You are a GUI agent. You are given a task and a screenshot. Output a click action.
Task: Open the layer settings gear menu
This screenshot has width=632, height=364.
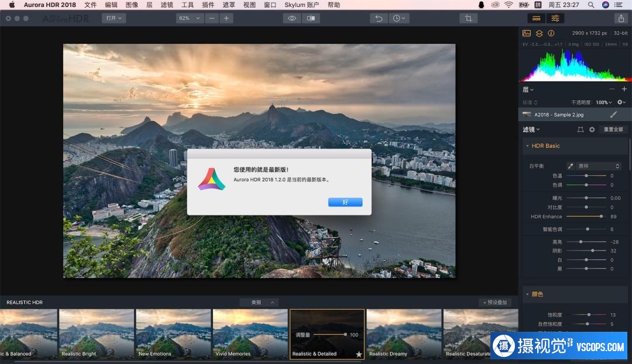(621, 102)
